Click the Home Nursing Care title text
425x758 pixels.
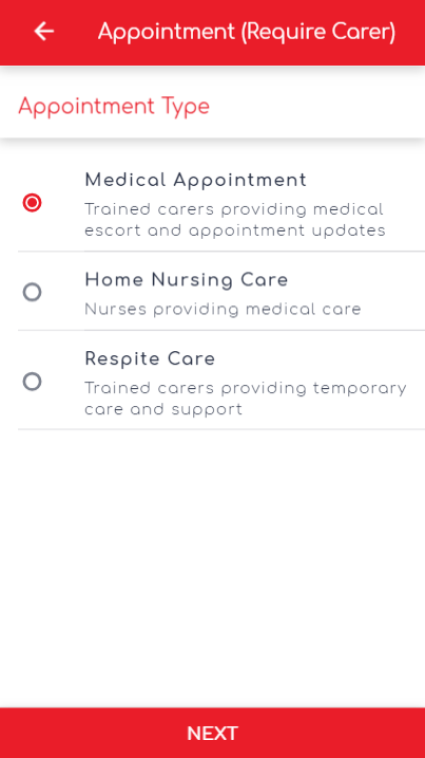point(187,280)
